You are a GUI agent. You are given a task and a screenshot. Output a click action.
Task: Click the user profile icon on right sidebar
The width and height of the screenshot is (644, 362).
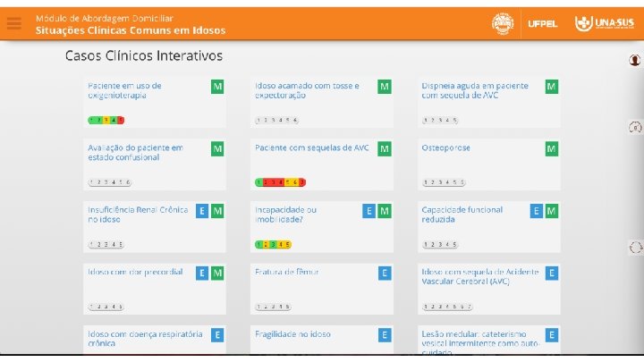pos(635,60)
